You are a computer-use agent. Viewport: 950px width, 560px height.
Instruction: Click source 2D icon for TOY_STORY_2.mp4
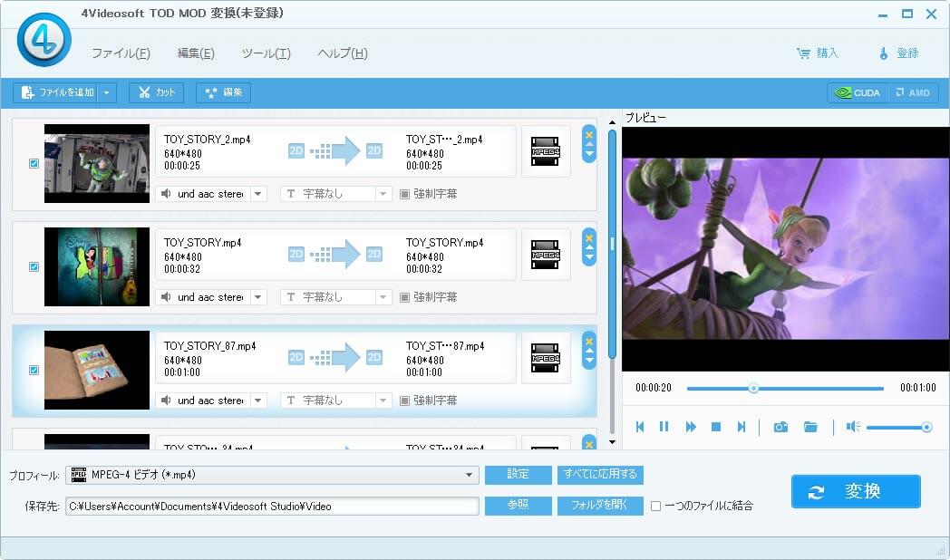point(296,150)
